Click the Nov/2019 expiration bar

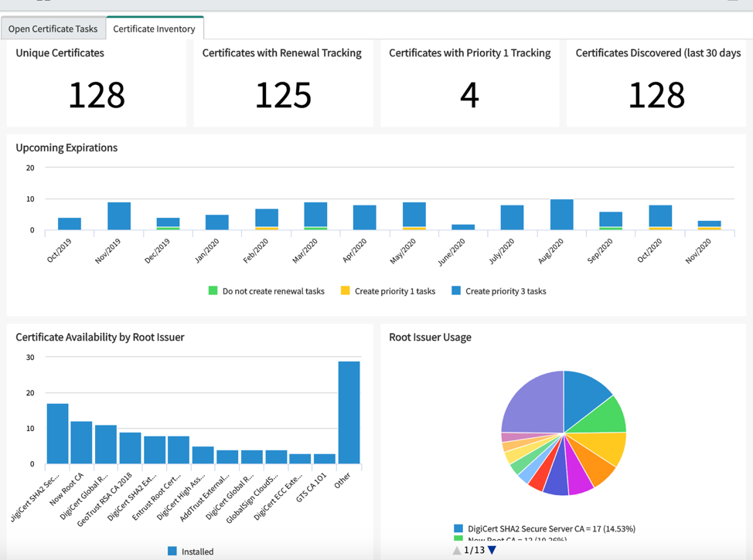tap(119, 216)
